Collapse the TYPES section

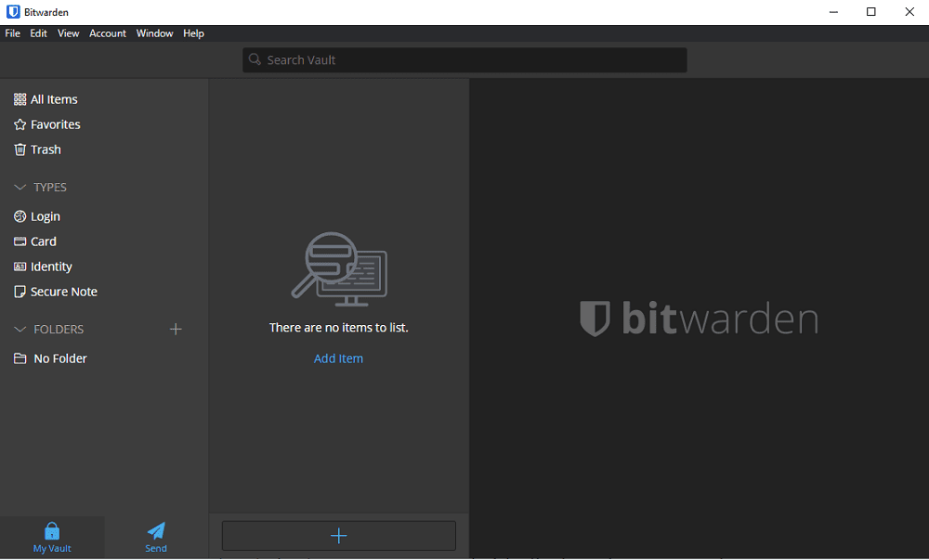[x=20, y=187]
